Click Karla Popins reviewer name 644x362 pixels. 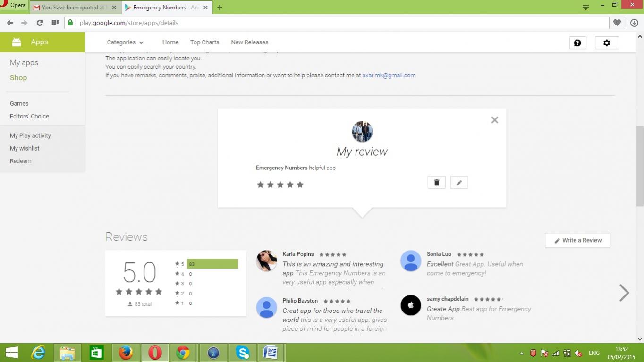[x=298, y=254]
